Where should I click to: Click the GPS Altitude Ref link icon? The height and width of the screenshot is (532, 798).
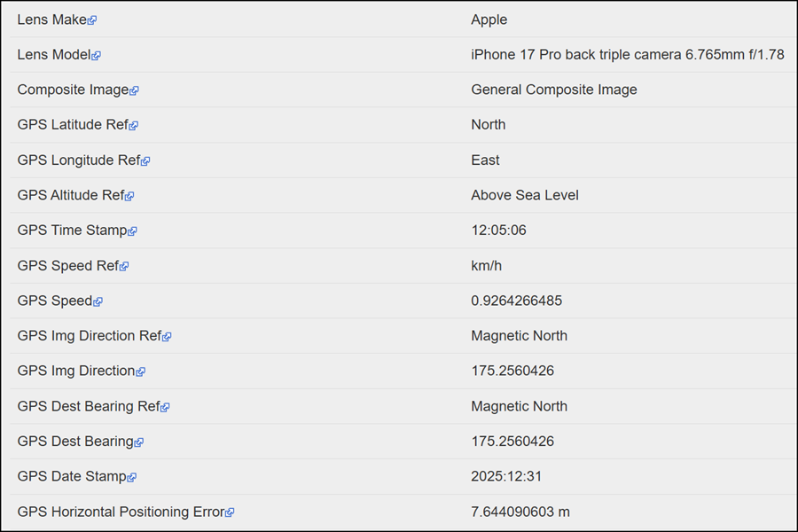(x=129, y=194)
